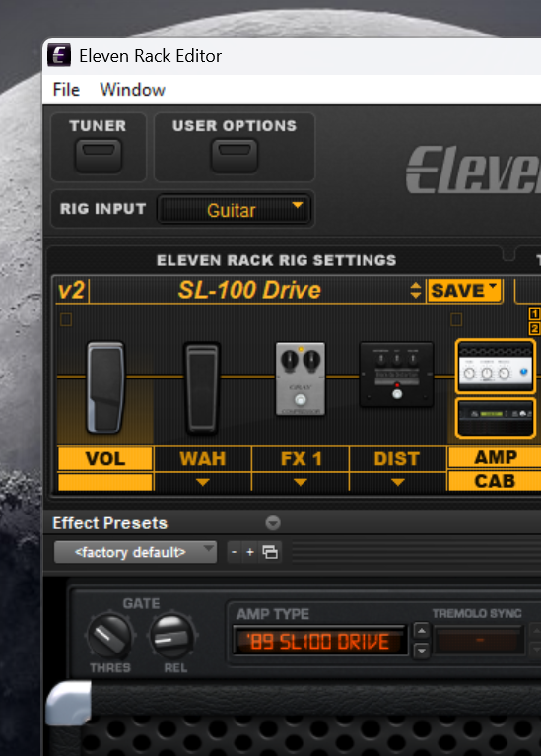Select the amp head thumbnail
541x756 pixels.
496,367
